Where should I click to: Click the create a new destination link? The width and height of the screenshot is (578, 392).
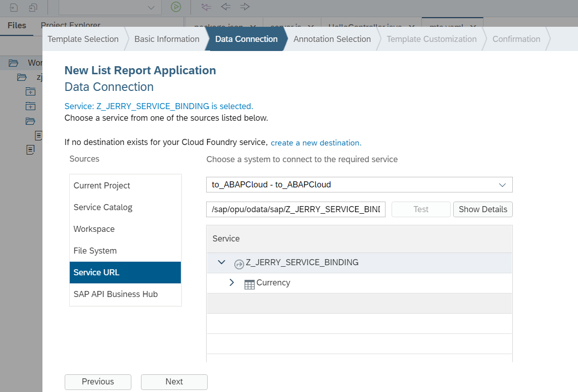click(316, 143)
